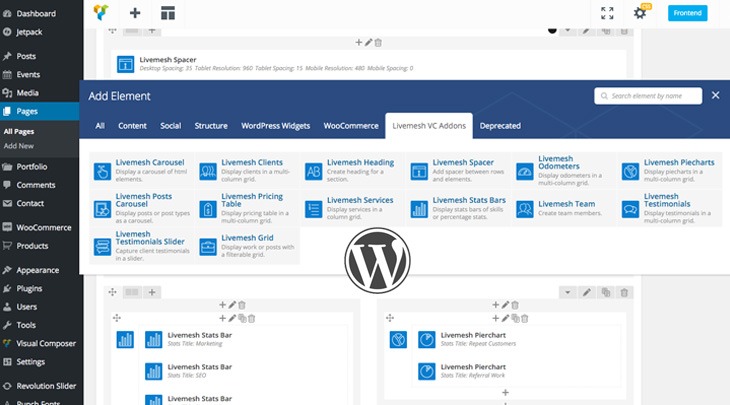Open the Plugins menu in sidebar
This screenshot has height=405, width=730.
(29, 288)
